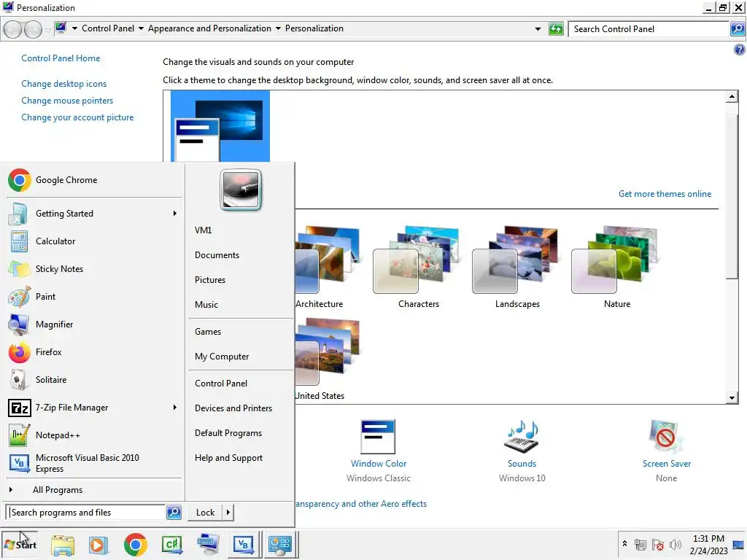This screenshot has width=747, height=560.
Task: Open My Computer from Start menu
Action: coord(222,357)
